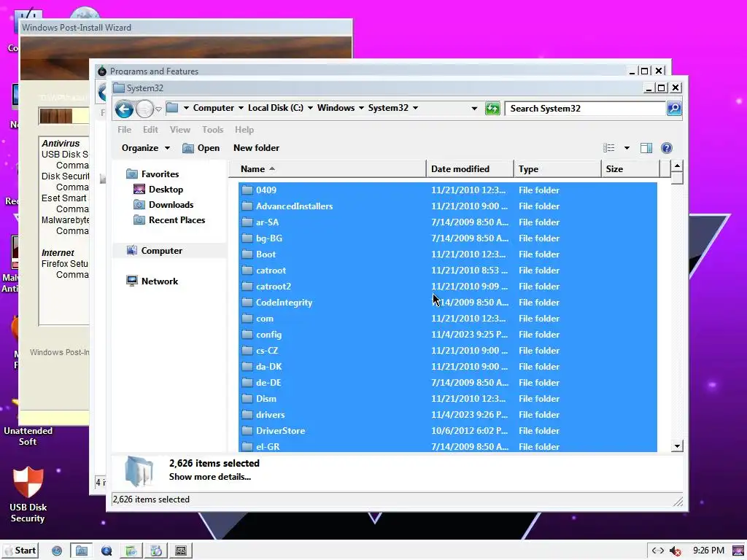Open the view options dropdown arrow
This screenshot has width=747, height=560.
(x=627, y=148)
